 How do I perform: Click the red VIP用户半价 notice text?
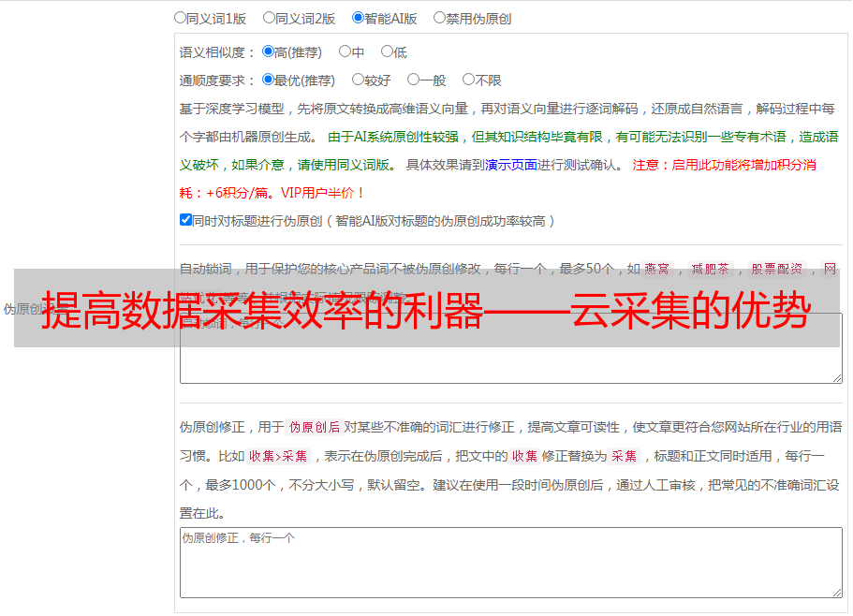click(x=322, y=193)
